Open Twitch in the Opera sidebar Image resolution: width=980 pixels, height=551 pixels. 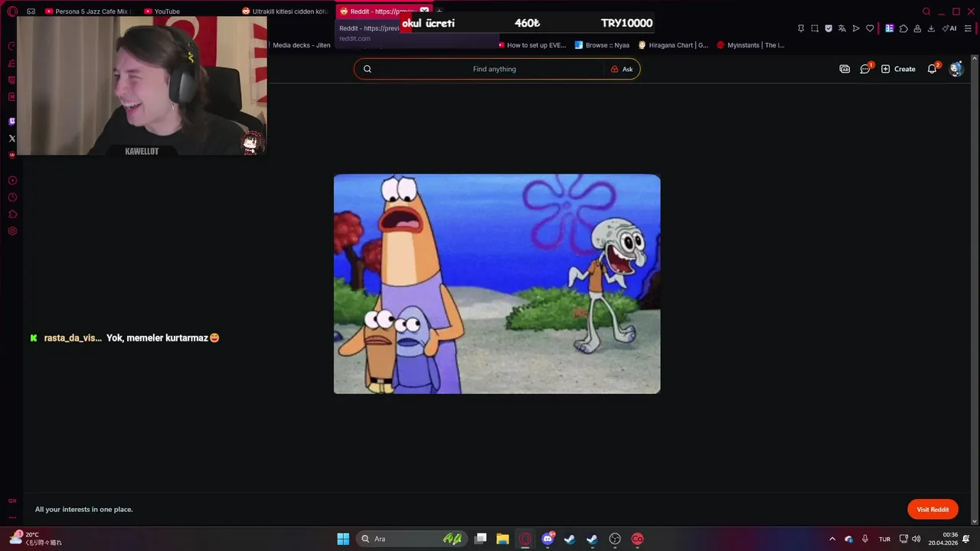pyautogui.click(x=11, y=121)
